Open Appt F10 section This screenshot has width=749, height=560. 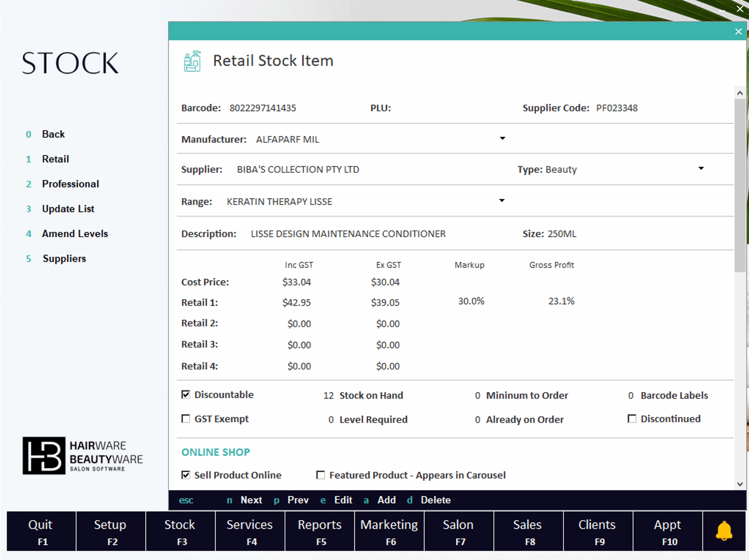[x=667, y=531]
